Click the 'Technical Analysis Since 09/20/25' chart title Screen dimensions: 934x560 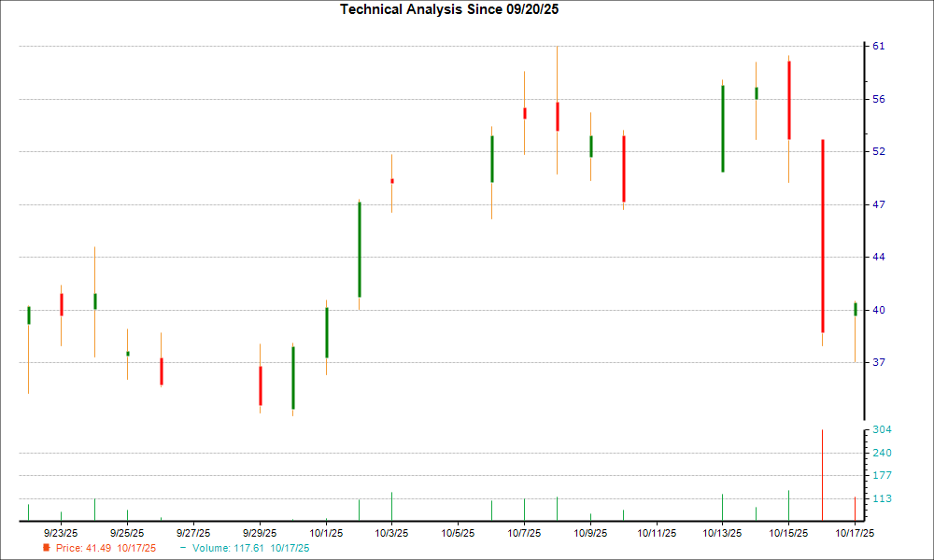click(x=456, y=9)
